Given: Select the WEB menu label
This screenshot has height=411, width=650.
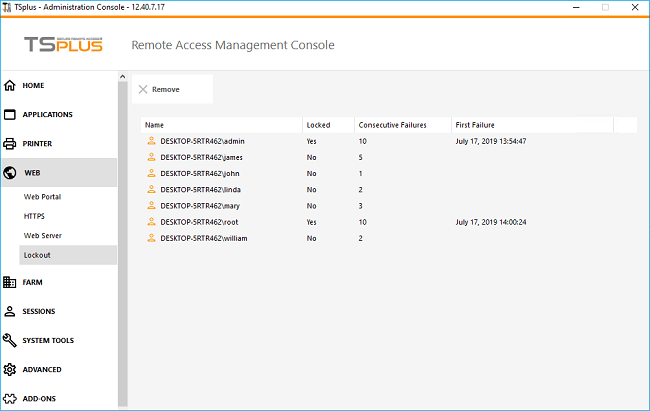Looking at the screenshot, I should pos(32,173).
